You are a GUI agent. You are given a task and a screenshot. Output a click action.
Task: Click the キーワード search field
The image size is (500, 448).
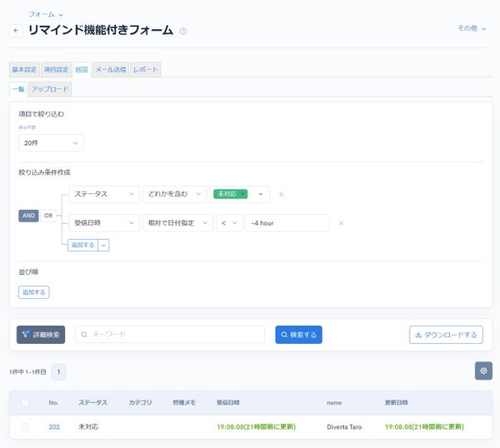(170, 334)
